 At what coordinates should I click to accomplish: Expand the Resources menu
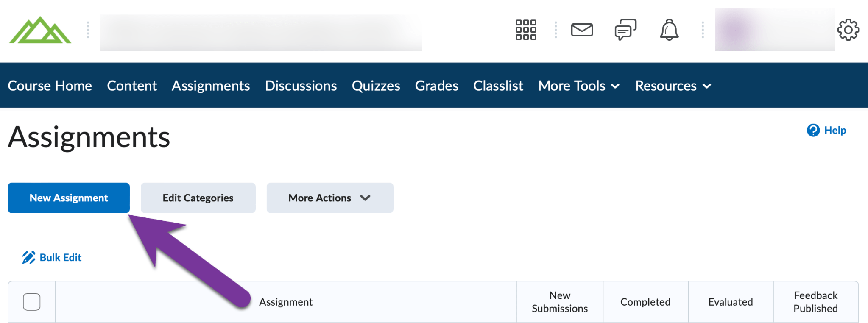(672, 86)
